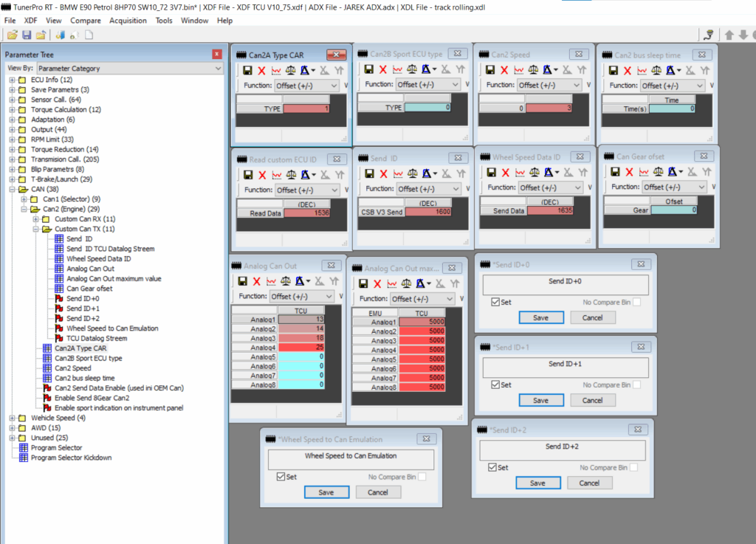
Task: Click the hardware cable connection icon in main toolbar
Action: tap(709, 35)
